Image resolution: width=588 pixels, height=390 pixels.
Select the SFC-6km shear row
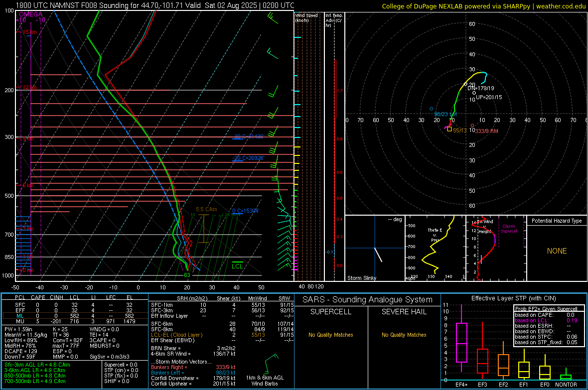(222, 324)
